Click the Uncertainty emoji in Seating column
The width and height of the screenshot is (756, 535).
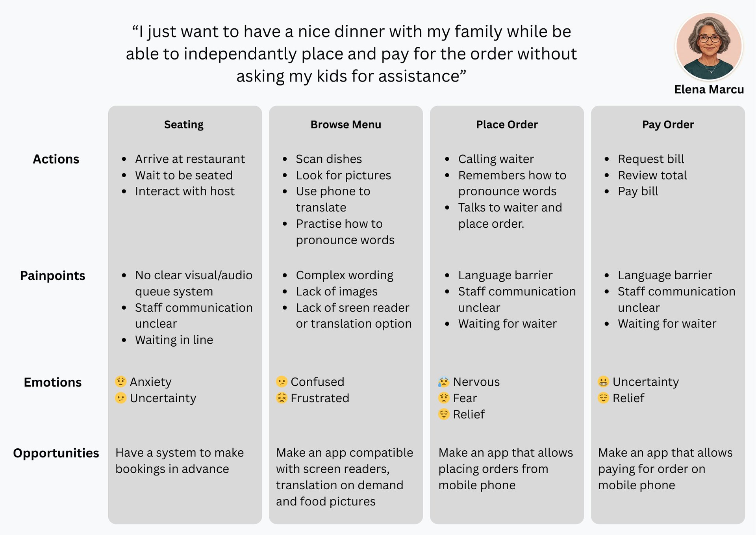point(120,398)
